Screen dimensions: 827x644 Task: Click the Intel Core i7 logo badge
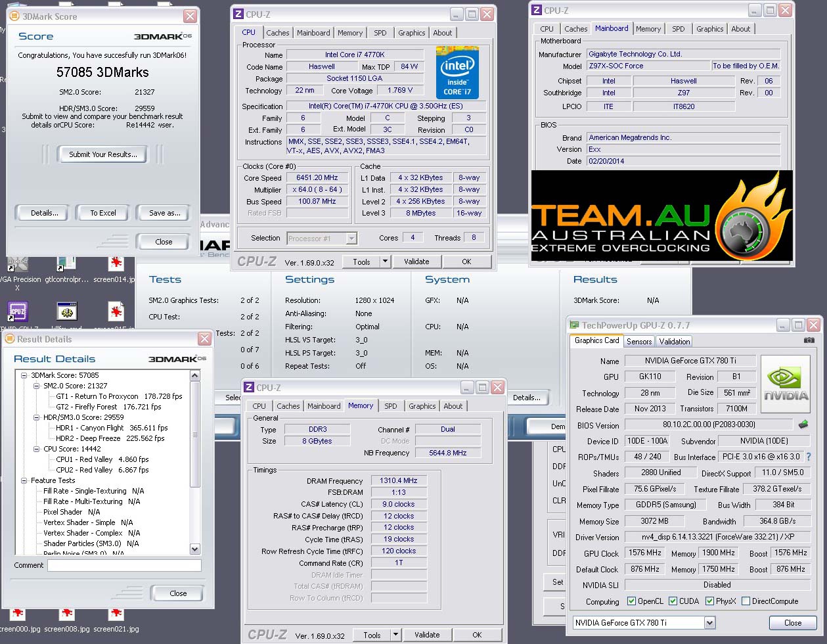coord(457,72)
